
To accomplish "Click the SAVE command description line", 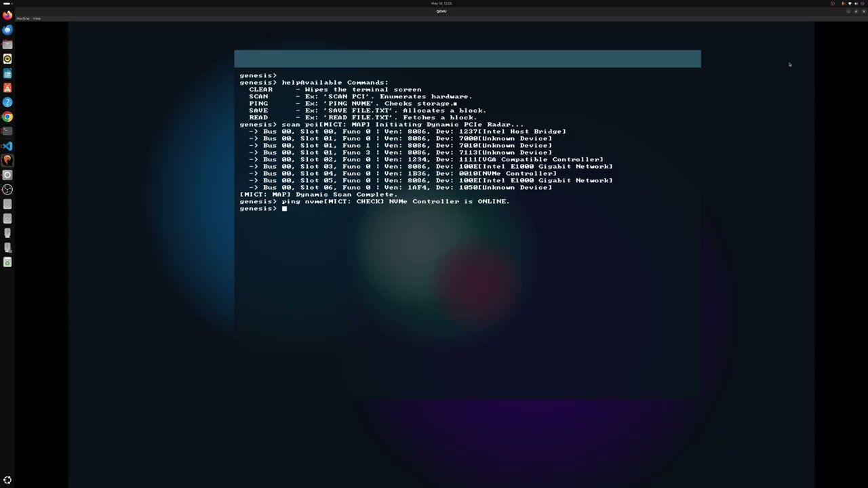I will (x=368, y=110).
